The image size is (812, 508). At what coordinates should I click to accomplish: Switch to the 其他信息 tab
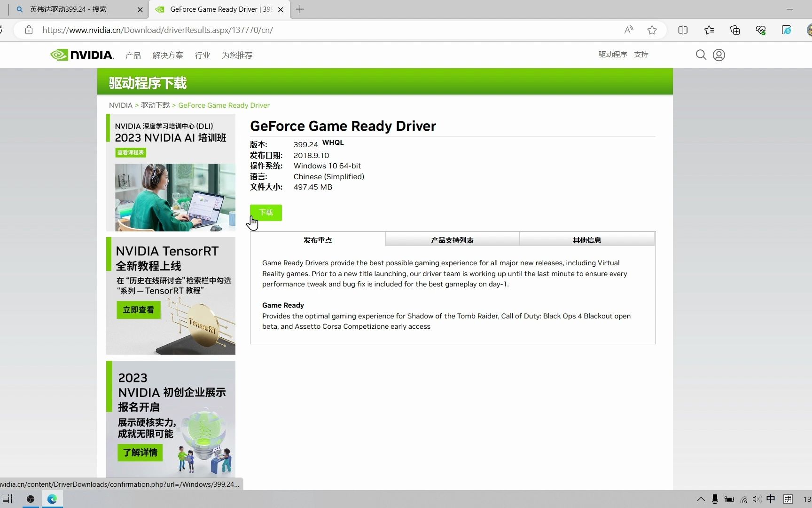(x=587, y=240)
